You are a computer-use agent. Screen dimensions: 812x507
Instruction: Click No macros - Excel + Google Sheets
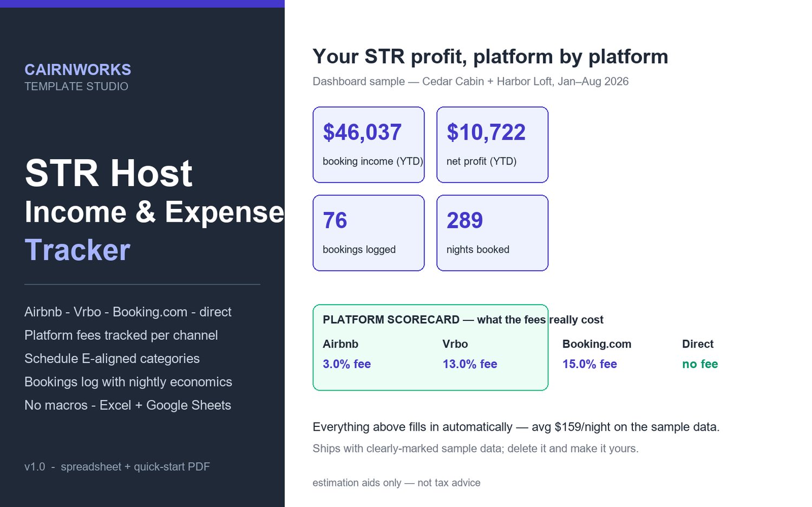(x=128, y=405)
